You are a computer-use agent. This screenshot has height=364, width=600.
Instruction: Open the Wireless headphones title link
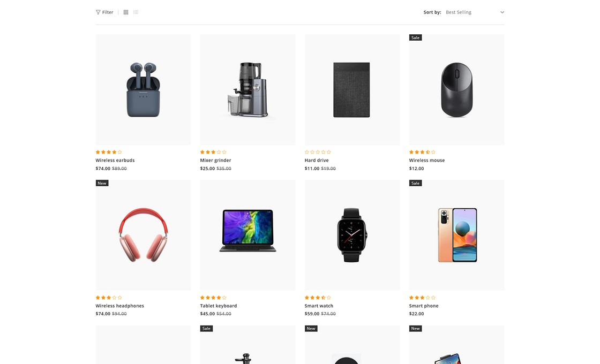point(120,306)
